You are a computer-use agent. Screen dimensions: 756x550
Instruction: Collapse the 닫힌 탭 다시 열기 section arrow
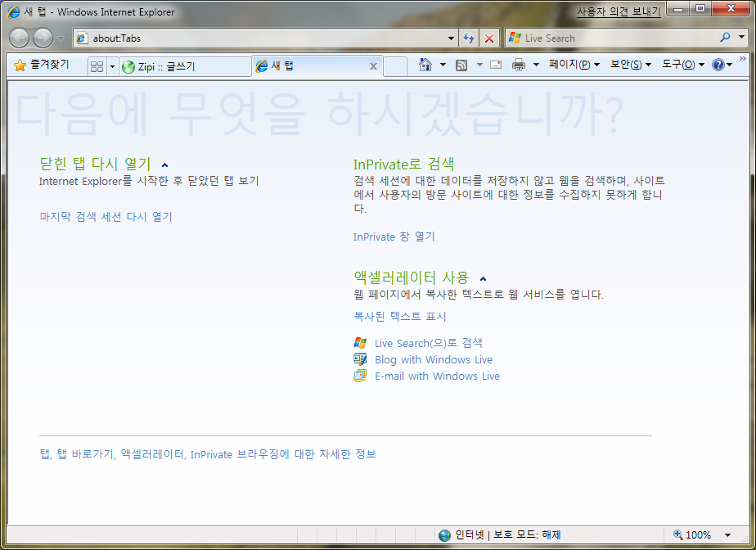point(165,165)
